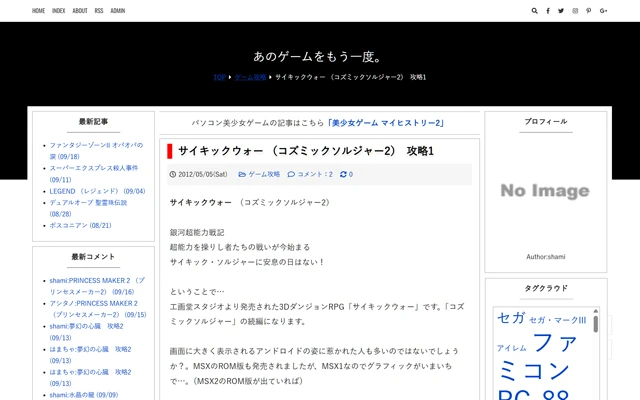The height and width of the screenshot is (400, 640).
Task: Click the line 銀河超能力戦記 in the article
Action: (x=197, y=233)
